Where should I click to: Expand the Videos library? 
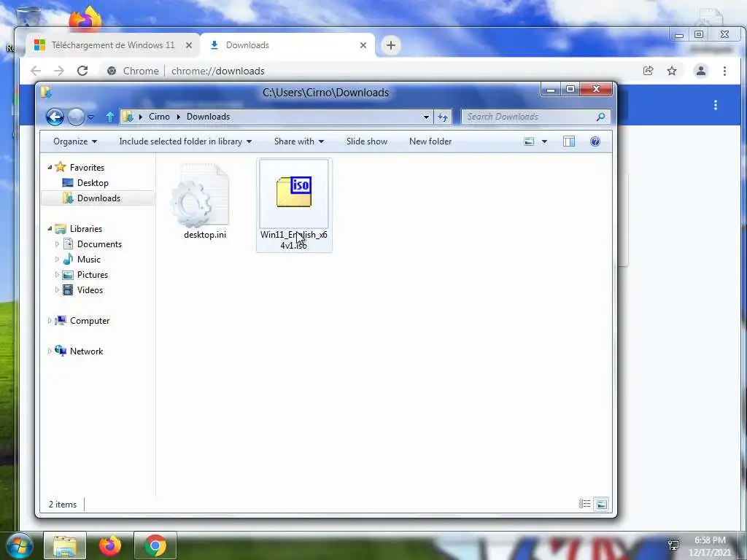tap(57, 290)
